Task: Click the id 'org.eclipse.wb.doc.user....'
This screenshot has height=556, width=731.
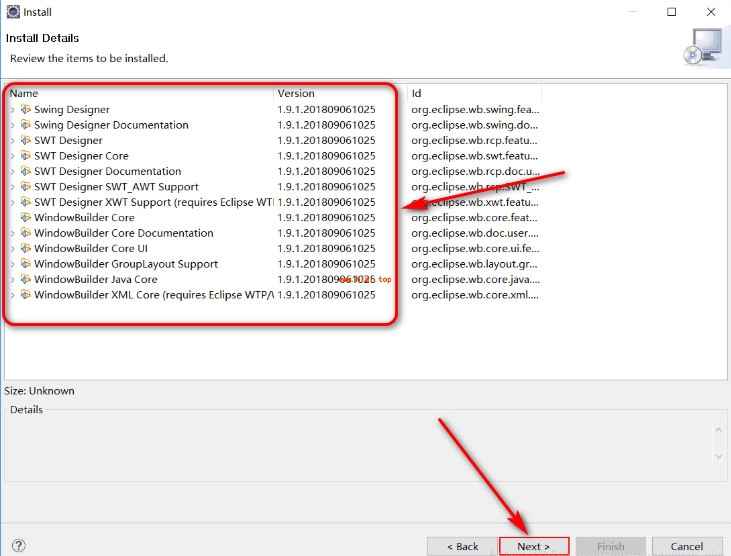Action: pos(475,233)
